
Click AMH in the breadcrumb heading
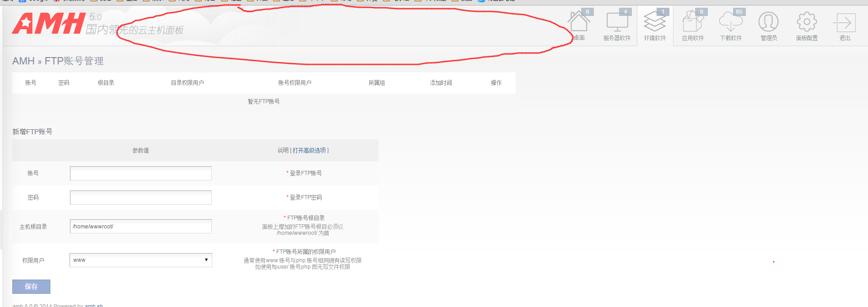(x=23, y=61)
